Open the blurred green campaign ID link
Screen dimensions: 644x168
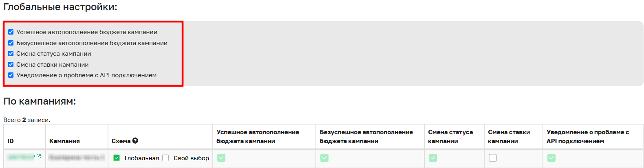coord(21,157)
